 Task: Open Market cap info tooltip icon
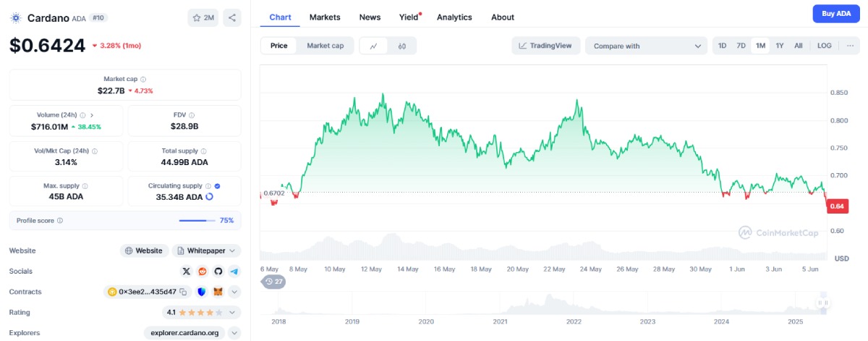pos(143,79)
